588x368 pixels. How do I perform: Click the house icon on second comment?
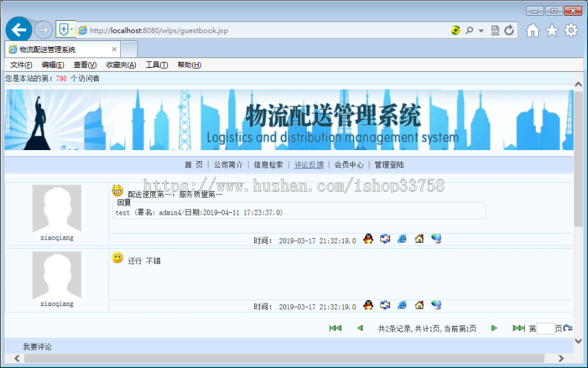coord(419,305)
